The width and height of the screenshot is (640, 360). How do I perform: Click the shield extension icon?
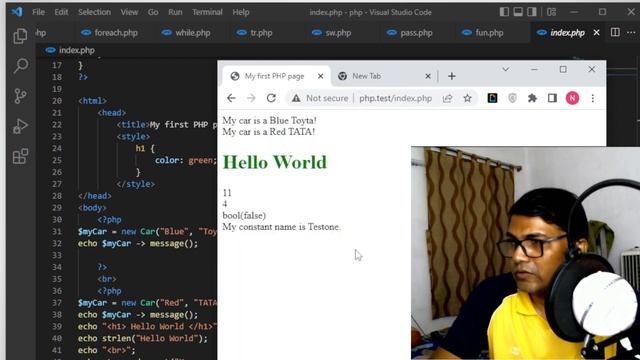coord(512,98)
